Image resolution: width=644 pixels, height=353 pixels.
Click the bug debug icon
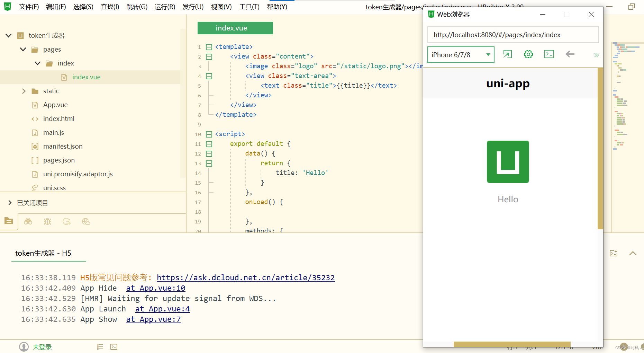(x=47, y=221)
